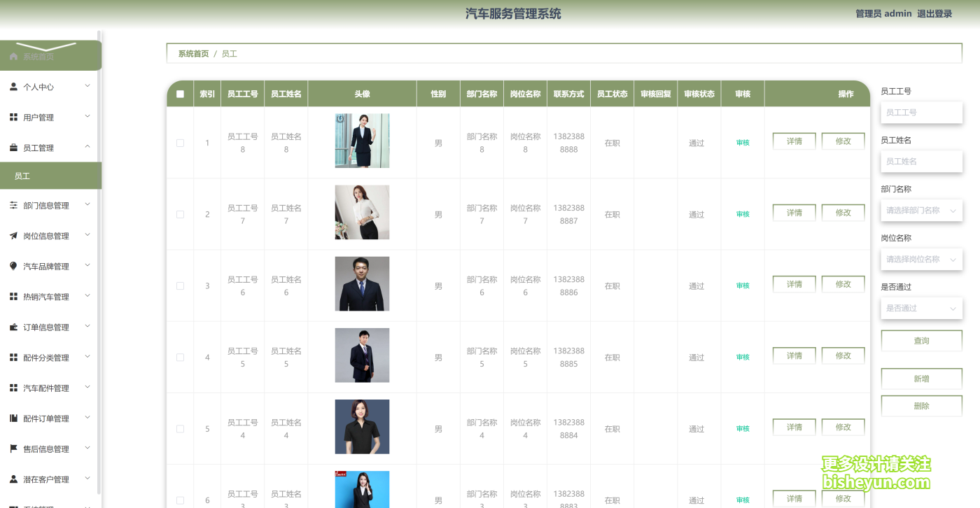Viewport: 980px width, 508px height.
Task: Expand 部门信息管理 using its chevron
Action: [87, 204]
